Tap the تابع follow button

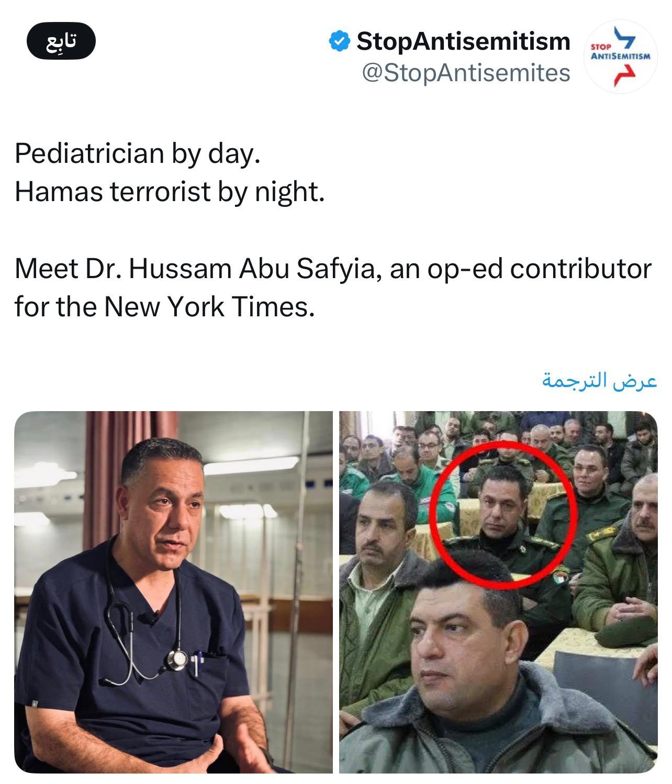pos(61,41)
